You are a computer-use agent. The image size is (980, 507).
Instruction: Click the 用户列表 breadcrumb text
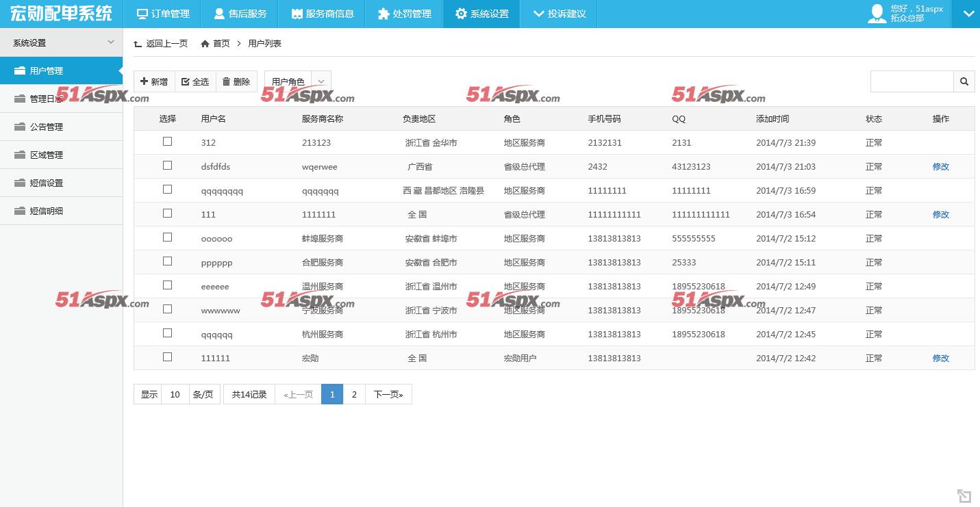[264, 43]
